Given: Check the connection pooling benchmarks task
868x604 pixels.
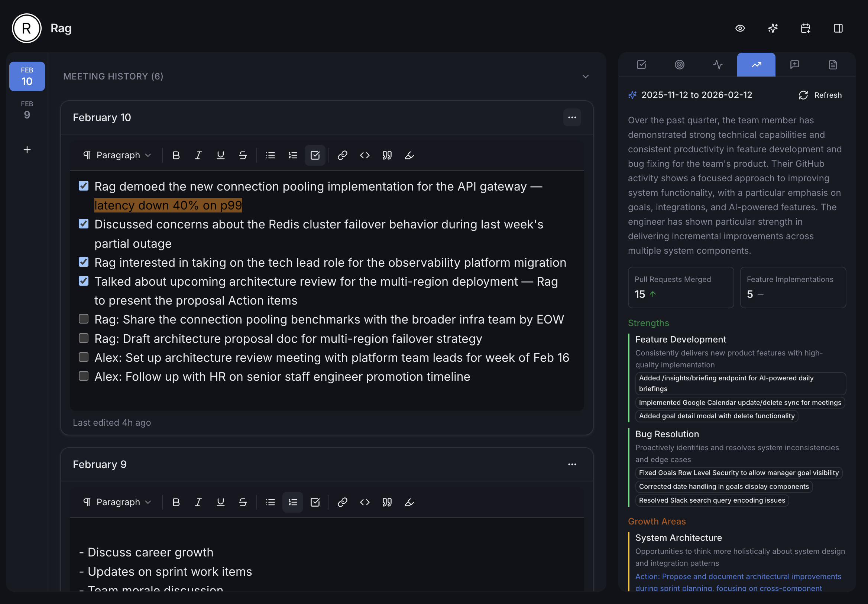Looking at the screenshot, I should click(84, 319).
